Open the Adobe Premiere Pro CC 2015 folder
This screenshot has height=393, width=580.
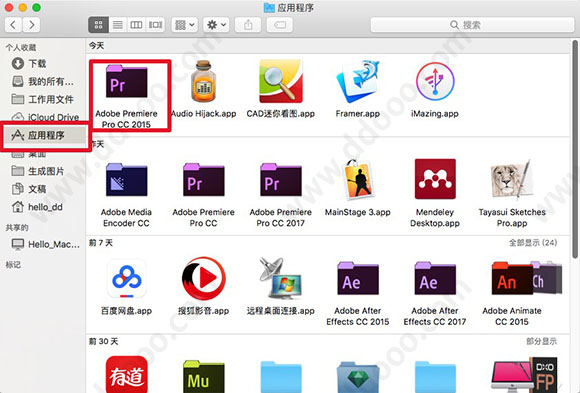(126, 82)
